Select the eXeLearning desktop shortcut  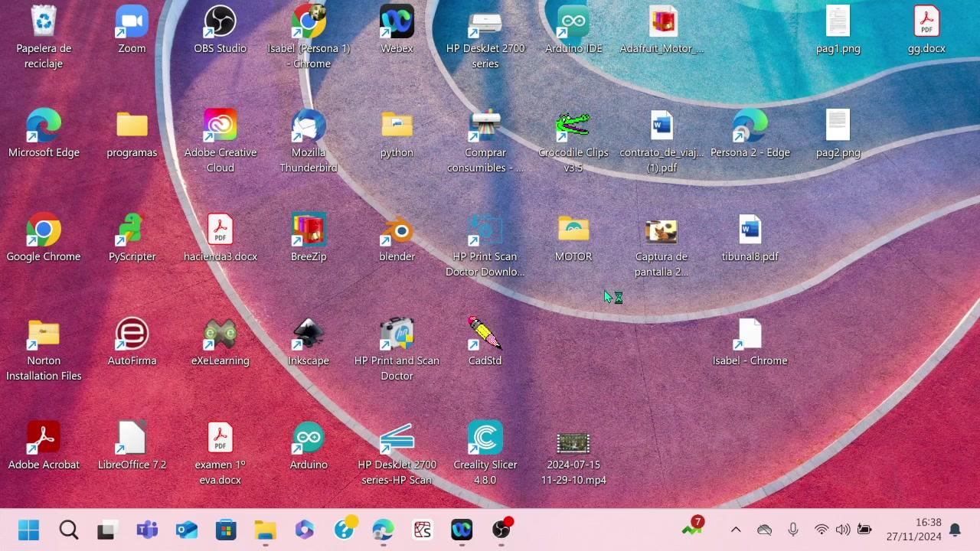pyautogui.click(x=220, y=343)
